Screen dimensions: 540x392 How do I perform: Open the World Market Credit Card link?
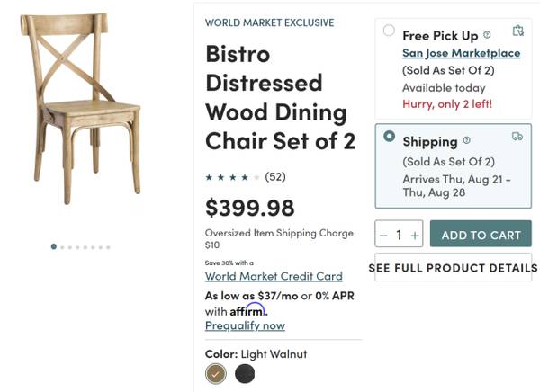(x=274, y=276)
